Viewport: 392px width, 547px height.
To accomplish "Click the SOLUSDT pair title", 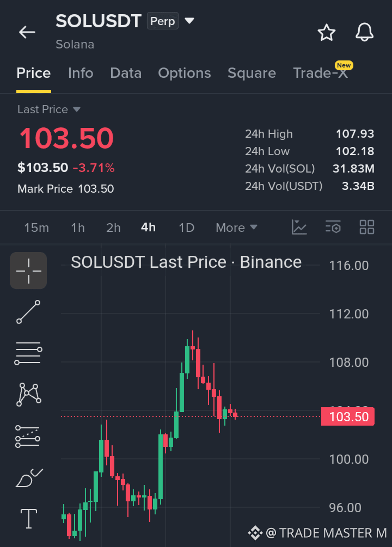I will coord(99,21).
